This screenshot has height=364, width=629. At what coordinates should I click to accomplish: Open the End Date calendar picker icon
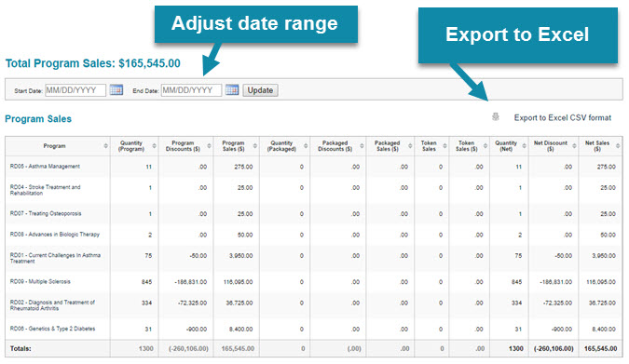232,89
